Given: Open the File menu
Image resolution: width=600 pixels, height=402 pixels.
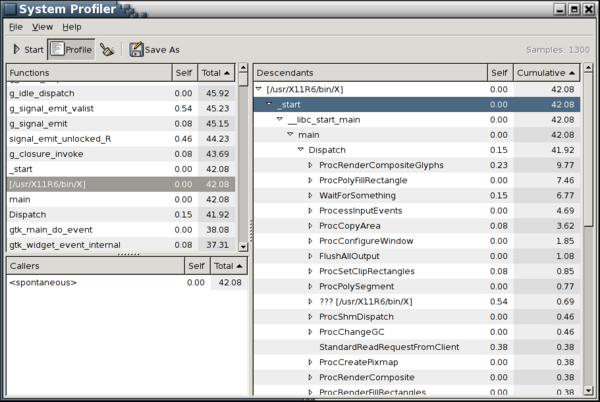Looking at the screenshot, I should click(x=16, y=26).
